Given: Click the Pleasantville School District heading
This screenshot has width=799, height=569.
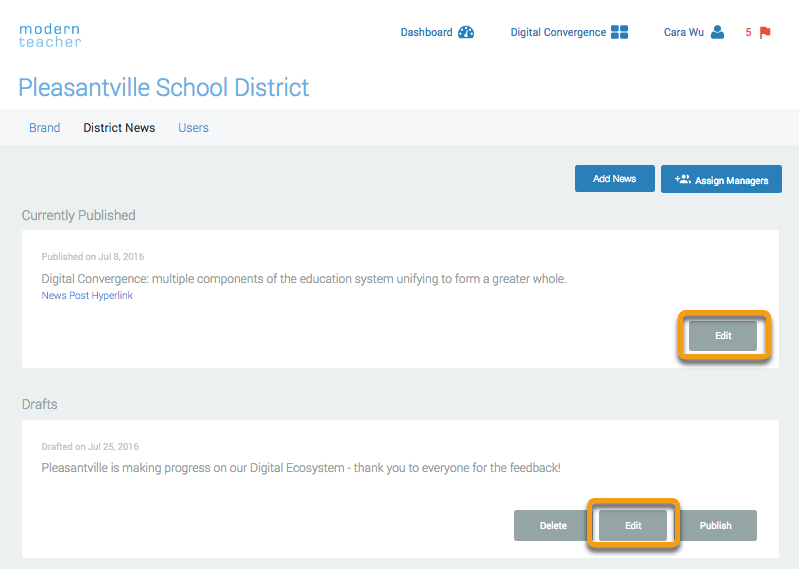Looking at the screenshot, I should point(164,88).
